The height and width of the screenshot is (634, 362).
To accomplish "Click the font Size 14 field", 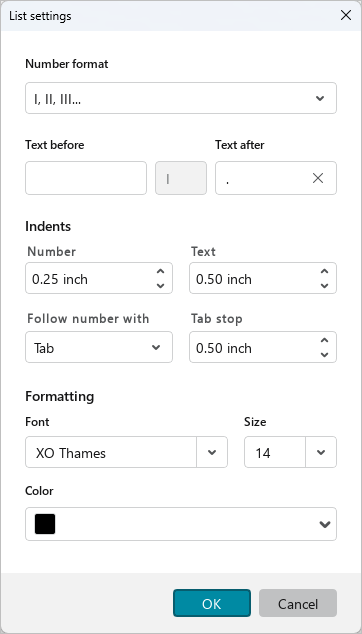I will tap(275, 452).
